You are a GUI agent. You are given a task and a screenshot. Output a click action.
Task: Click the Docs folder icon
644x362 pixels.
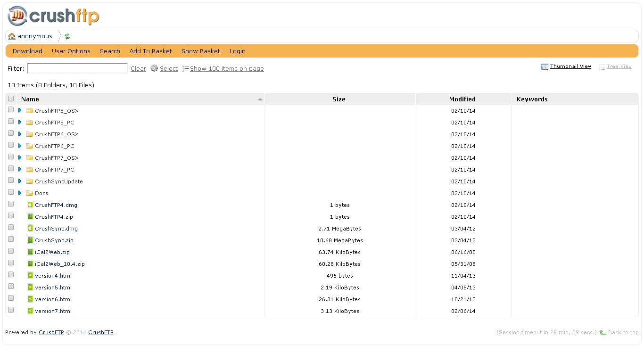[29, 193]
